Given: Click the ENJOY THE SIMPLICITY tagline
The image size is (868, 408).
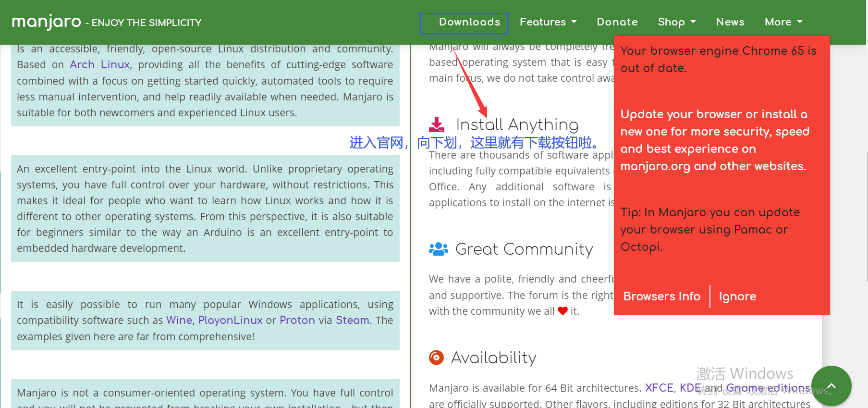Looking at the screenshot, I should pos(147,23).
